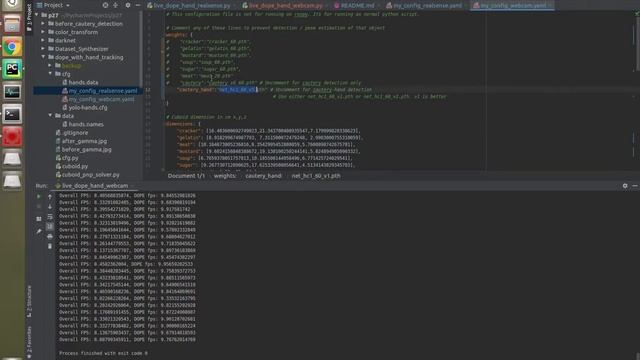The height and width of the screenshot is (360, 640).
Task: Select cuboid_pnp_solver.py in project tree
Action: click(87, 174)
